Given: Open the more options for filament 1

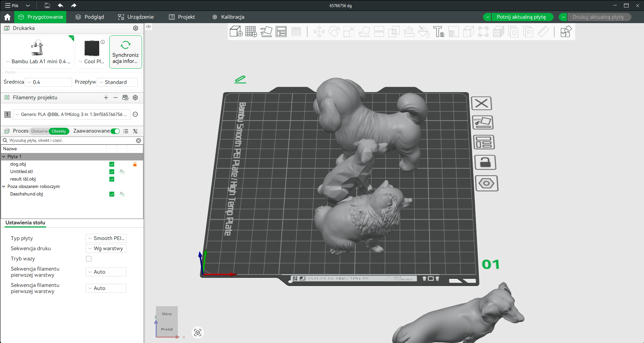Looking at the screenshot, I should click(135, 114).
